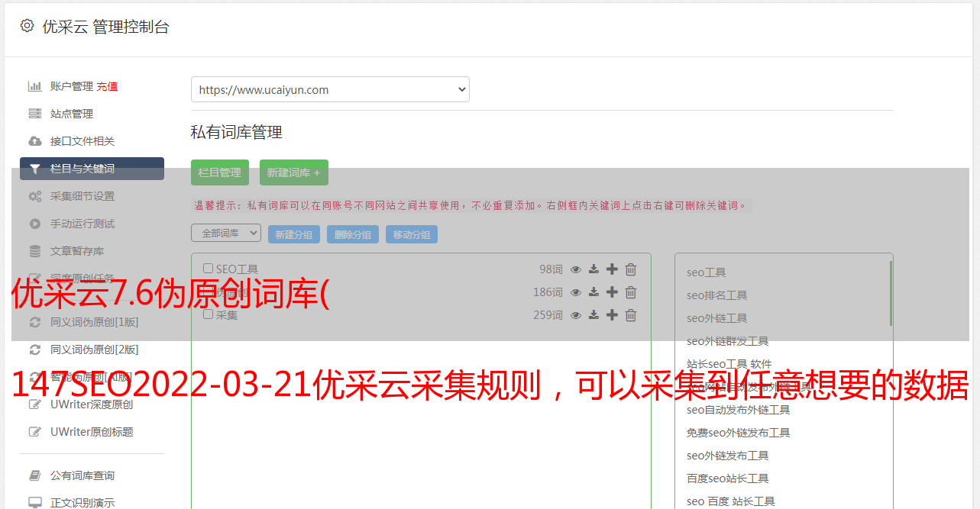Viewport: 980px width, 509px height.
Task: Click the 新建分组 button
Action: (294, 234)
